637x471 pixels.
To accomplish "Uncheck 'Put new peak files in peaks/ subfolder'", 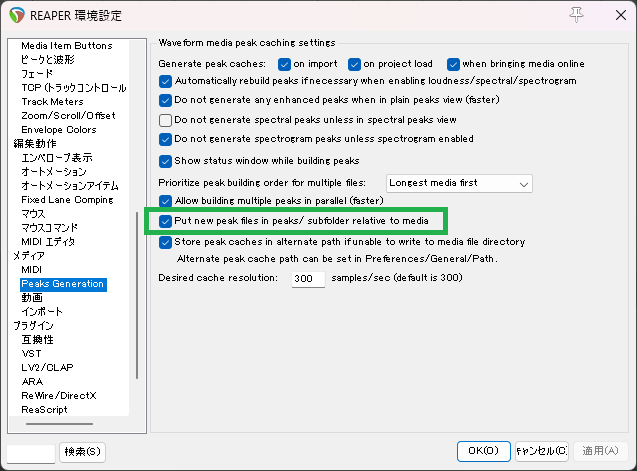I will coord(165,221).
